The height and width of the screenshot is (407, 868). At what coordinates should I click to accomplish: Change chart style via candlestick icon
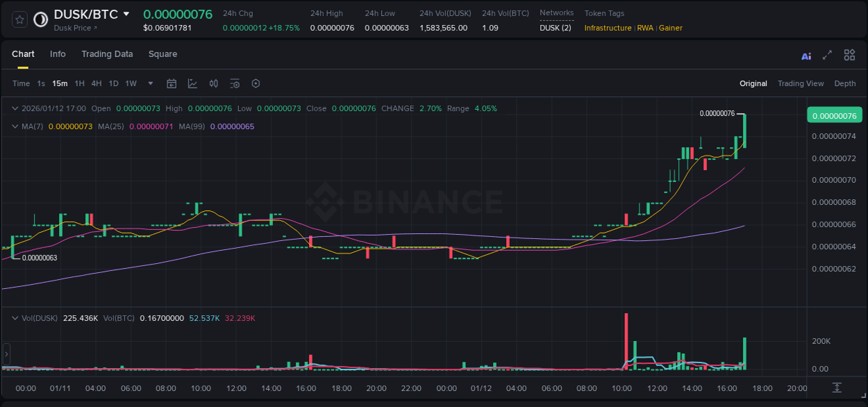coord(214,83)
